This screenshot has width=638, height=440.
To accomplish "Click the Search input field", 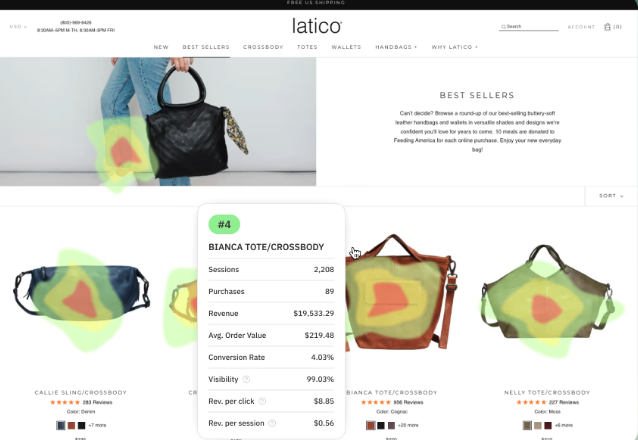I will 529,26.
